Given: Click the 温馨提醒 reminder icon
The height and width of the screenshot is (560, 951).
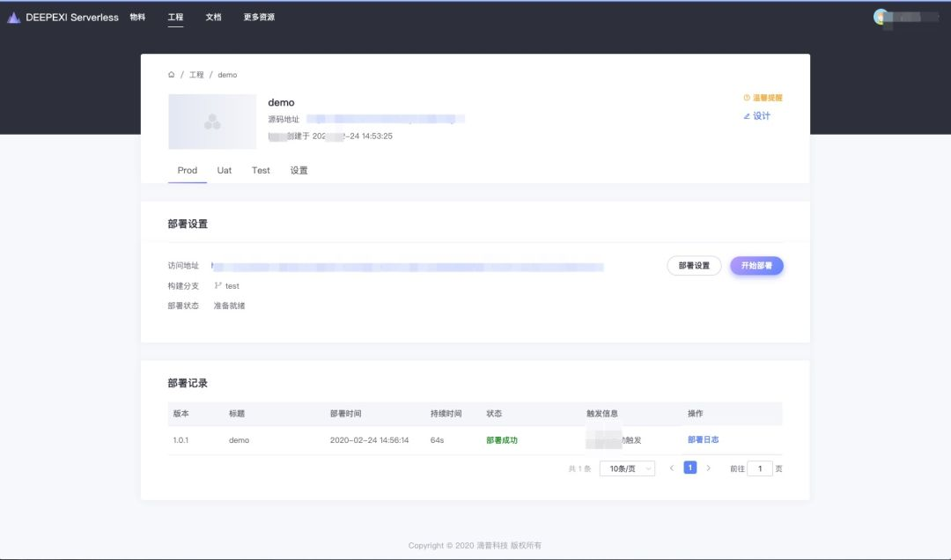Looking at the screenshot, I should tap(747, 98).
